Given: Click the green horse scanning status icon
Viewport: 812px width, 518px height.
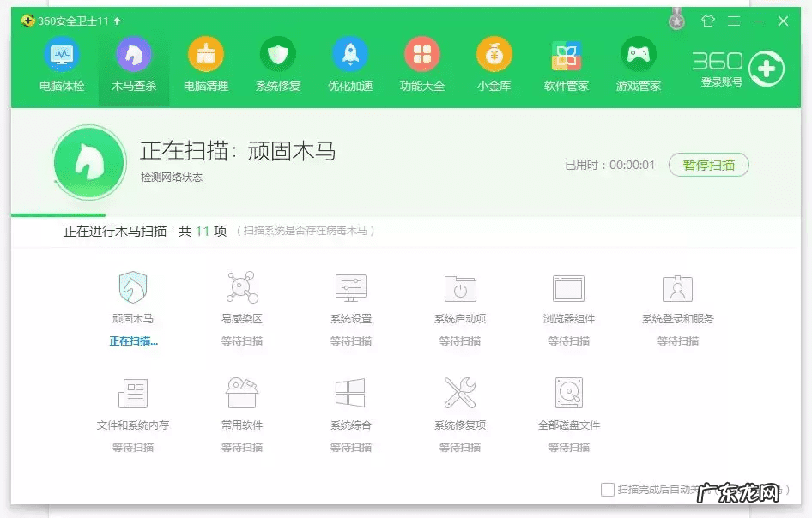Looking at the screenshot, I should (89, 161).
